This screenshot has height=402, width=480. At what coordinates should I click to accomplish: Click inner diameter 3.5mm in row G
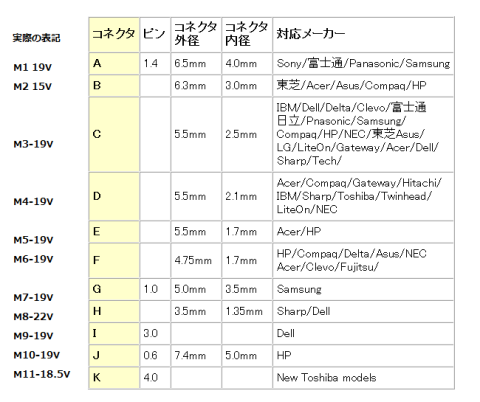[247, 289]
